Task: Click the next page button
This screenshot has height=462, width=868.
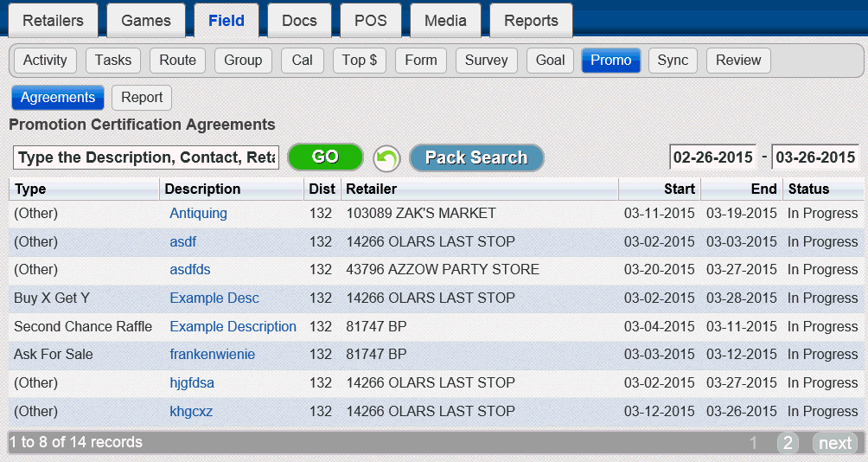Action: tap(835, 443)
